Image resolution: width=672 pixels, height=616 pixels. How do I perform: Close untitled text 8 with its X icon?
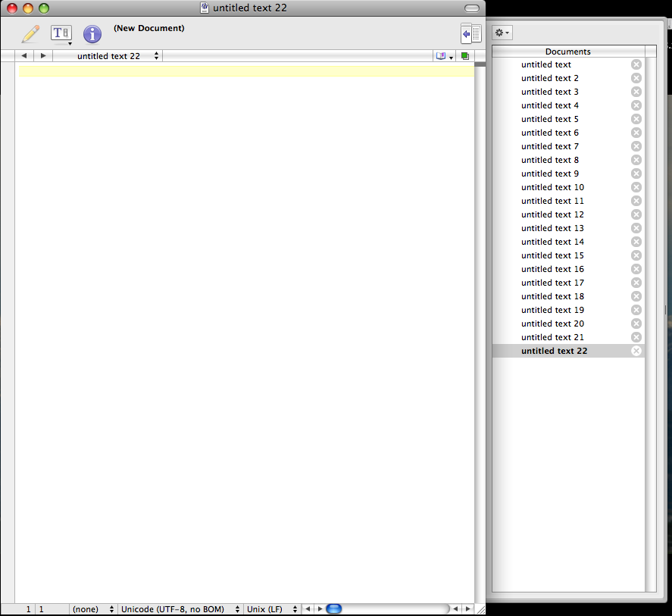pyautogui.click(x=636, y=160)
